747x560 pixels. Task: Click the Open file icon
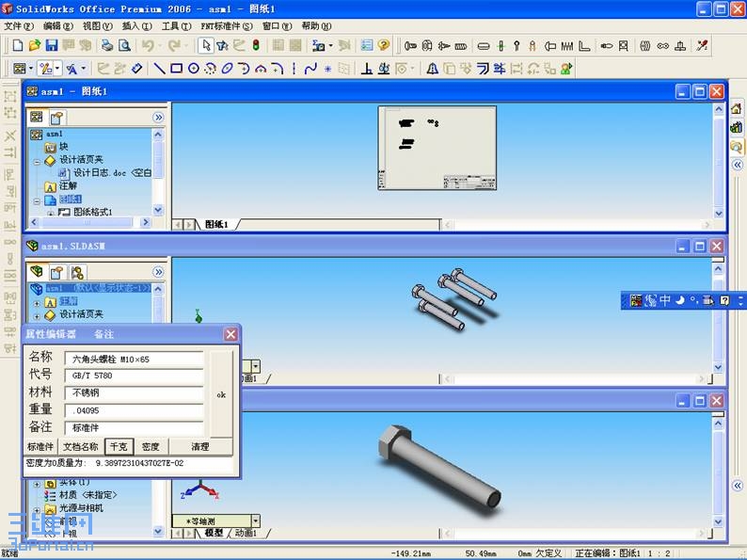pyautogui.click(x=34, y=45)
